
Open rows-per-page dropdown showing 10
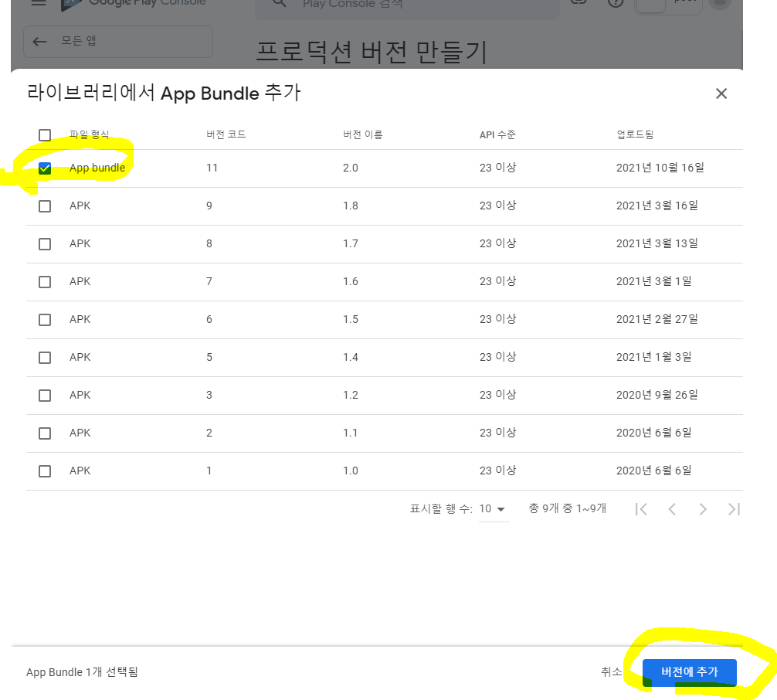click(x=494, y=509)
